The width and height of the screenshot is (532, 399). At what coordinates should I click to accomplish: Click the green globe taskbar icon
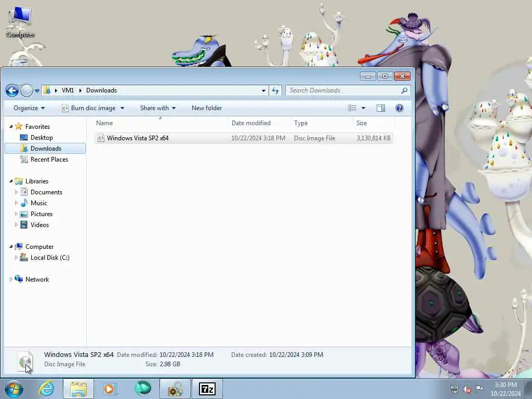coord(142,388)
